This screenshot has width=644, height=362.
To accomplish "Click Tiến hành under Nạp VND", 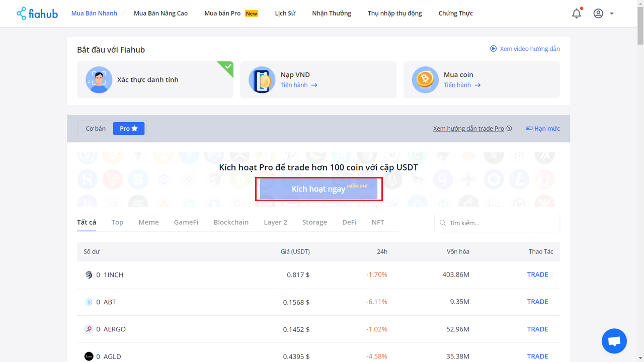I will 299,85.
